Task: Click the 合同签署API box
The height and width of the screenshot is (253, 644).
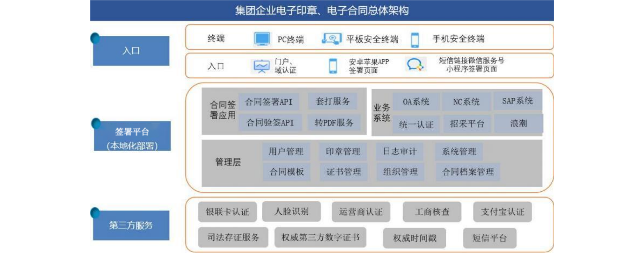Action: pyautogui.click(x=269, y=102)
